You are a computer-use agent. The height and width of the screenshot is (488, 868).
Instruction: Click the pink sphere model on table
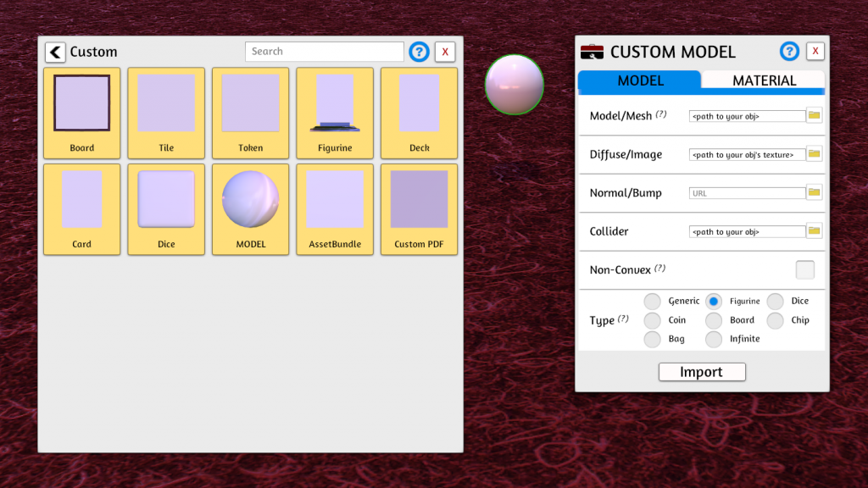[514, 85]
